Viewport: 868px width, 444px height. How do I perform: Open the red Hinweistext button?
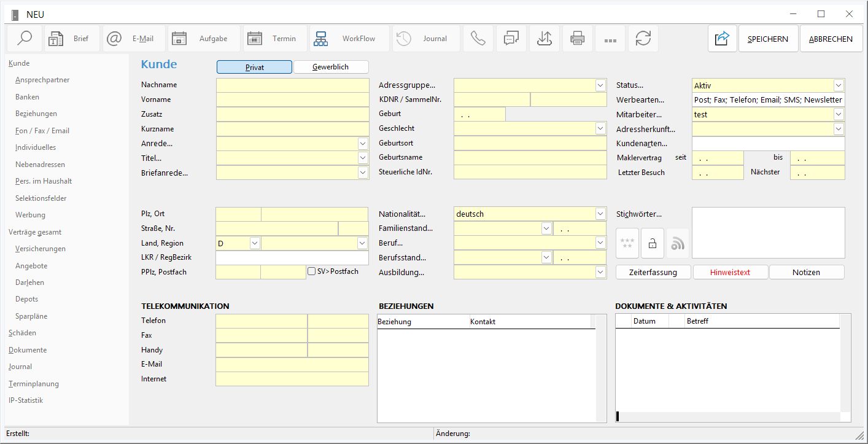tap(730, 272)
